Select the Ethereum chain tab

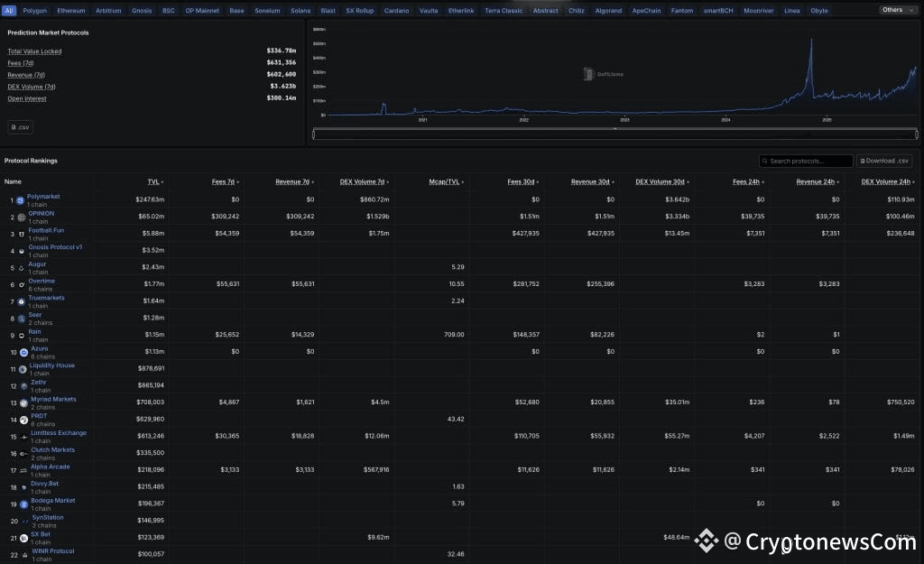[x=71, y=11]
